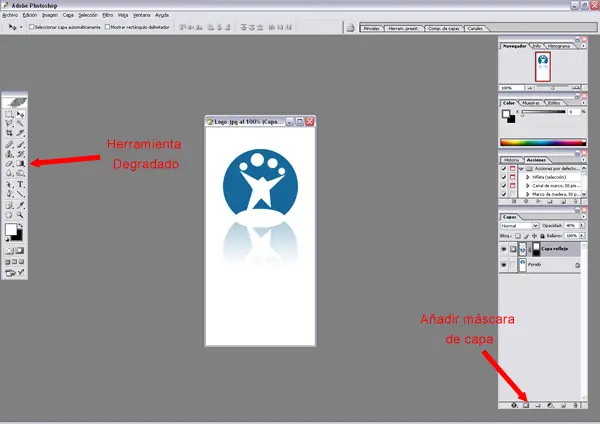This screenshot has height=424, width=600.
Task: Select the Healing Brush tool
Action: click(9, 145)
